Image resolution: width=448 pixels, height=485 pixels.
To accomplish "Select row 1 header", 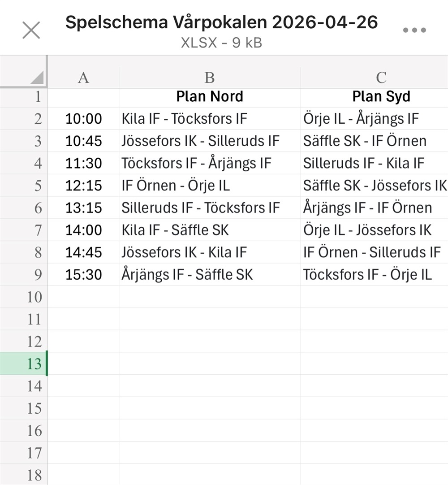I will pyautogui.click(x=34, y=96).
